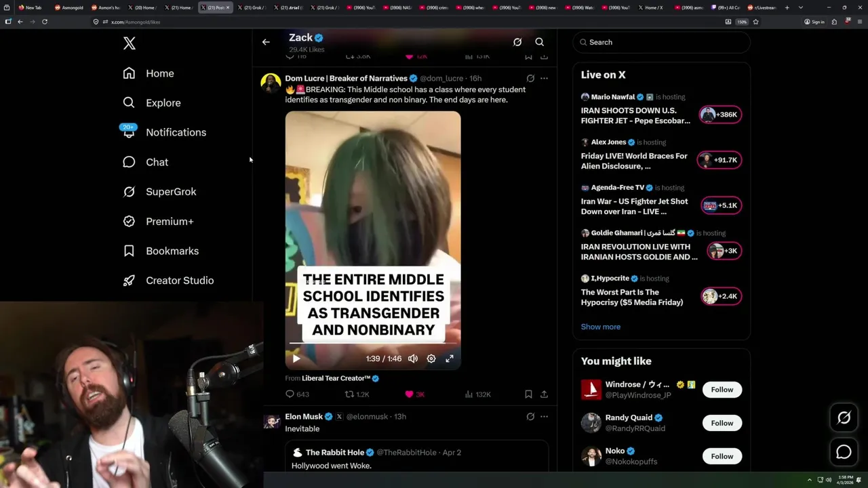Repost Dom Lucre's post with 1.2K reposts

(x=357, y=394)
